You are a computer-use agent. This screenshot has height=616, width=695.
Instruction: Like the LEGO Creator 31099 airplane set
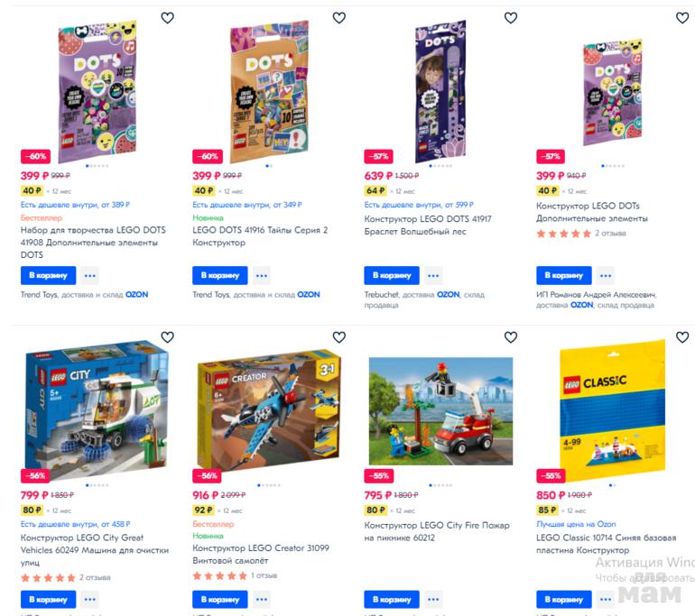(x=339, y=337)
